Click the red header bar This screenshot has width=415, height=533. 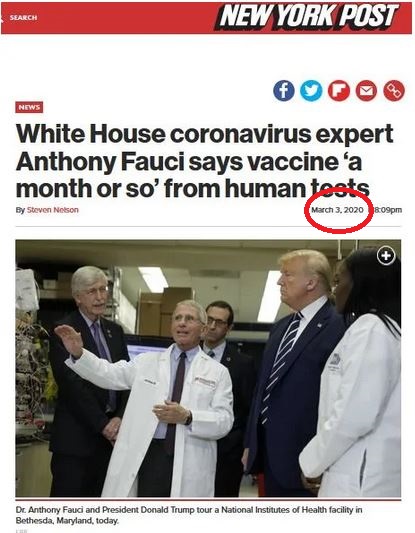pyautogui.click(x=206, y=18)
